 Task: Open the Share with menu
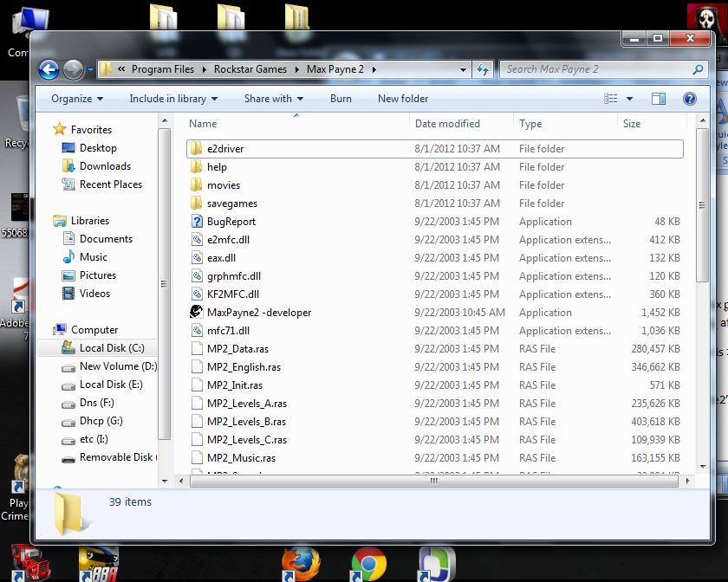[274, 99]
